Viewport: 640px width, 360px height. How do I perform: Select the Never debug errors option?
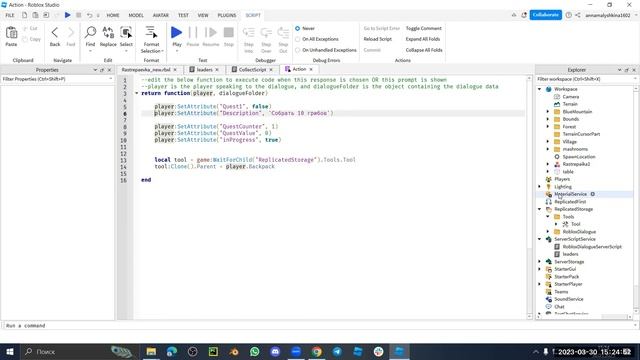click(298, 29)
